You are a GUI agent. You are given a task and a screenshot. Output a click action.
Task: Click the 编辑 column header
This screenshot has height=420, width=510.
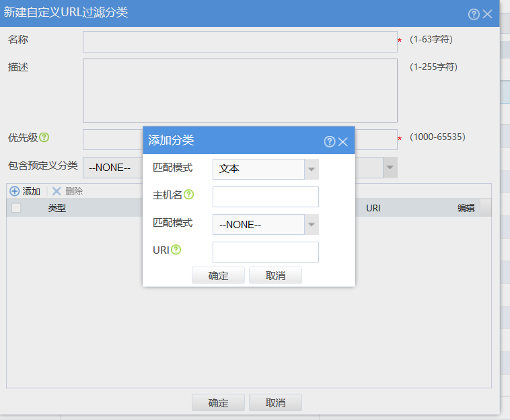pos(466,208)
